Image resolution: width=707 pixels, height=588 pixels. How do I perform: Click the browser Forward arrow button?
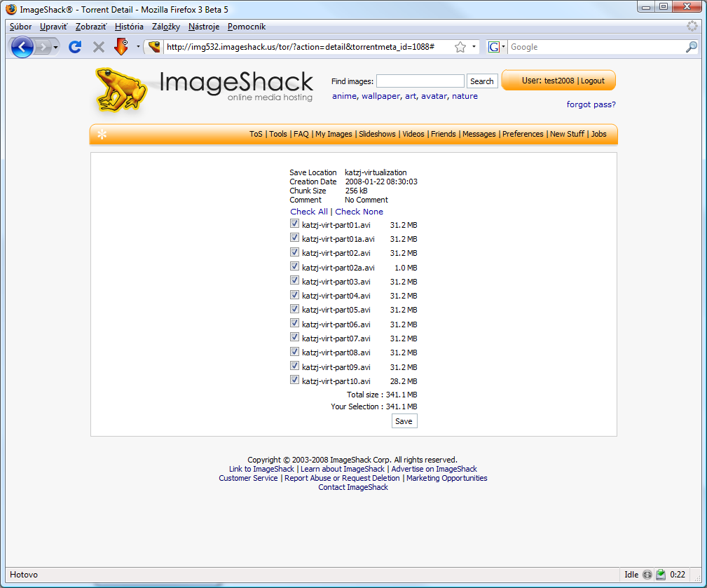pyautogui.click(x=42, y=47)
